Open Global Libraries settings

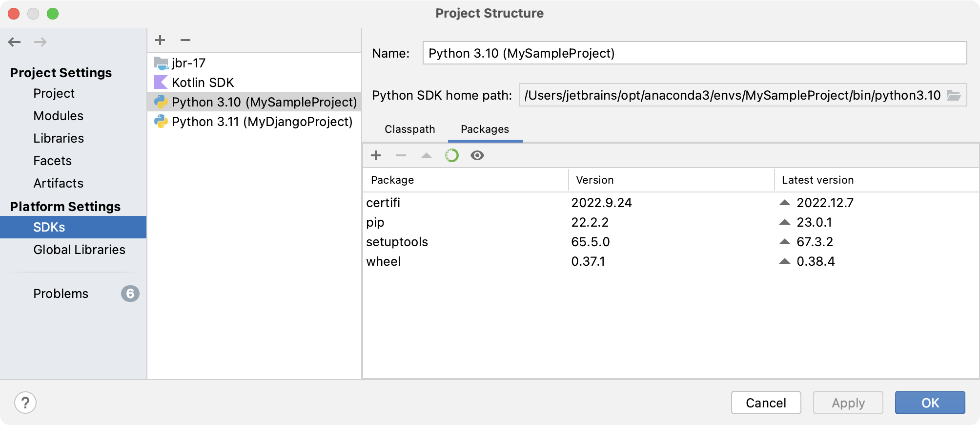coord(79,250)
